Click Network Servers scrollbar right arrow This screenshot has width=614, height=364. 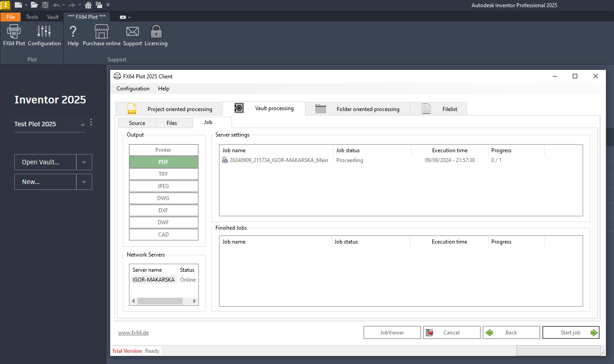[x=194, y=301]
